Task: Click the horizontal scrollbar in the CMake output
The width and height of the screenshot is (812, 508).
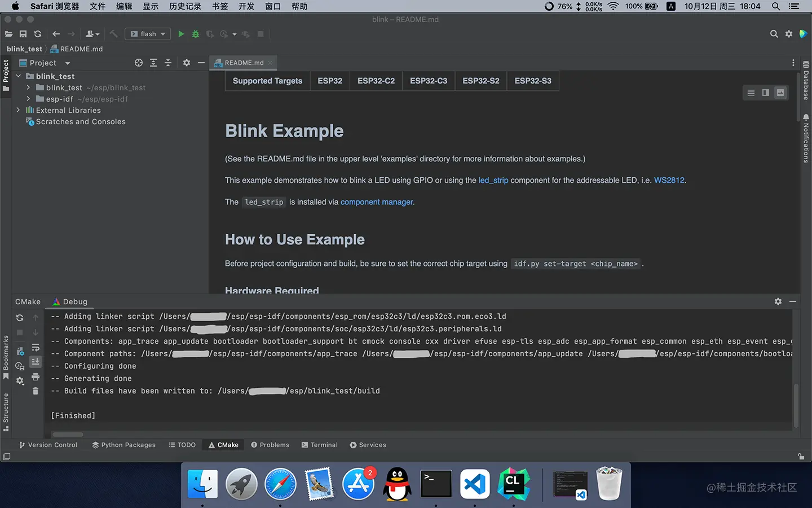Action: 68,435
